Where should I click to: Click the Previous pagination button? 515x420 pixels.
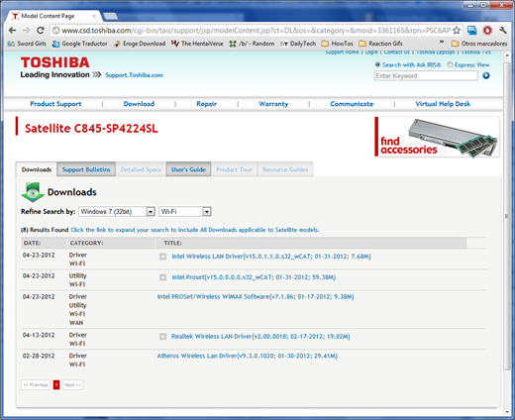[x=36, y=385]
